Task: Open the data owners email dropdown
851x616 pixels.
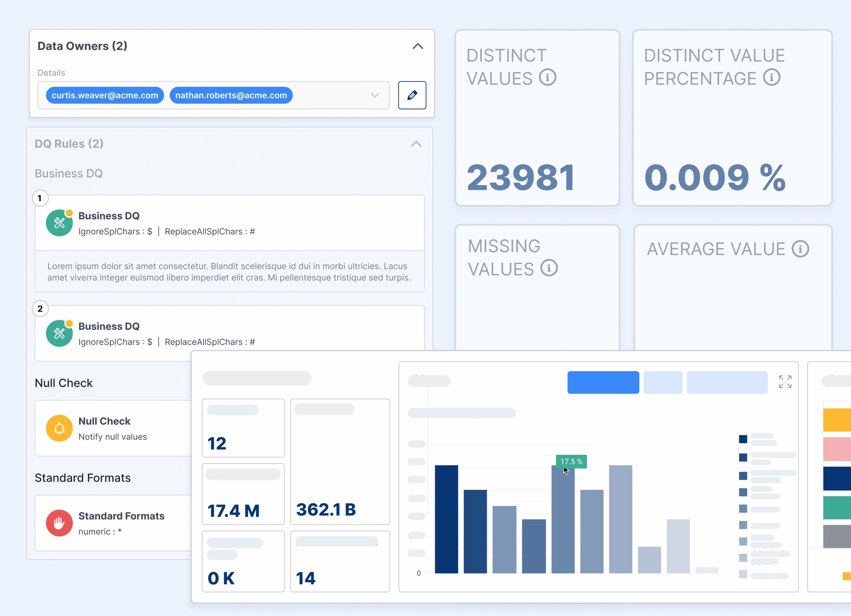Action: pos(374,95)
